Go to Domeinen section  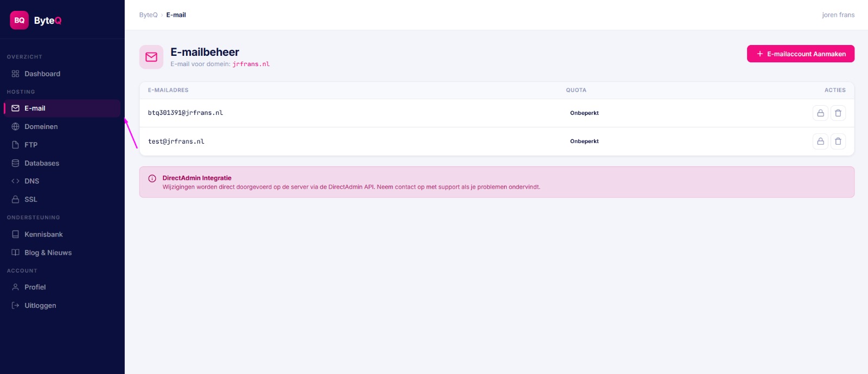pyautogui.click(x=41, y=127)
